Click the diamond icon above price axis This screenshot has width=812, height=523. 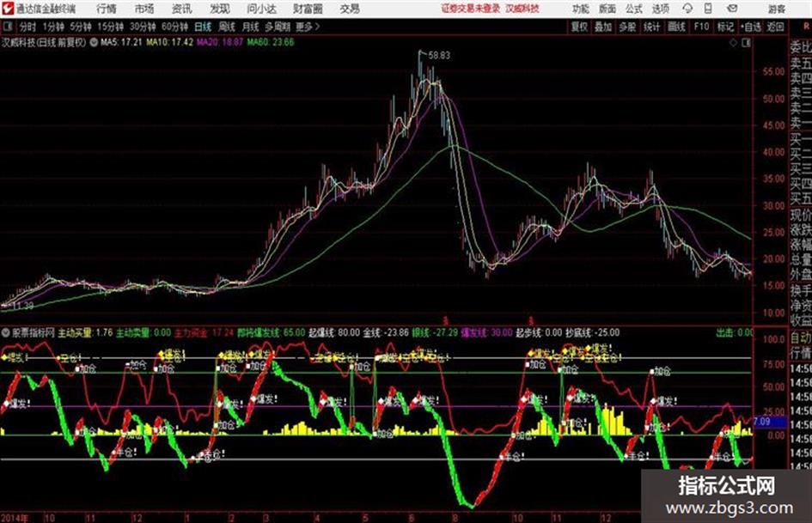733,43
